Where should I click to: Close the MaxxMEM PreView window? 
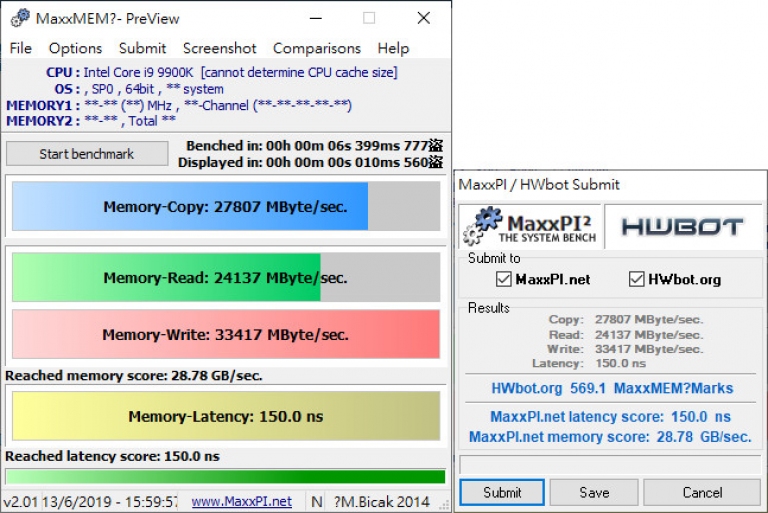424,18
